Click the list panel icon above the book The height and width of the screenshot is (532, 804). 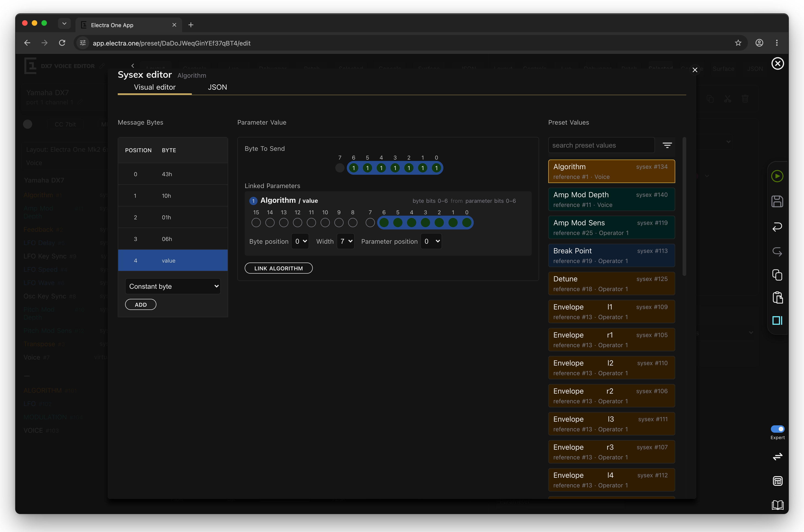pyautogui.click(x=778, y=481)
